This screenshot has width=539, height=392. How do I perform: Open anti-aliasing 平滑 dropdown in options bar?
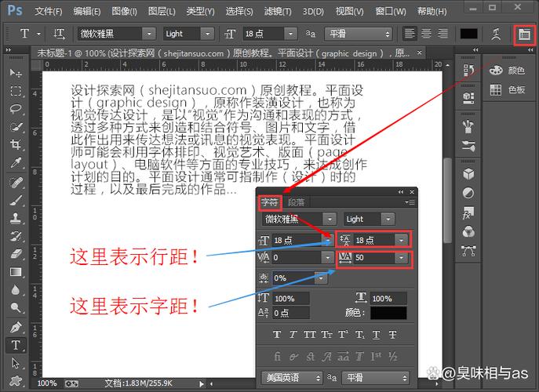tap(359, 34)
